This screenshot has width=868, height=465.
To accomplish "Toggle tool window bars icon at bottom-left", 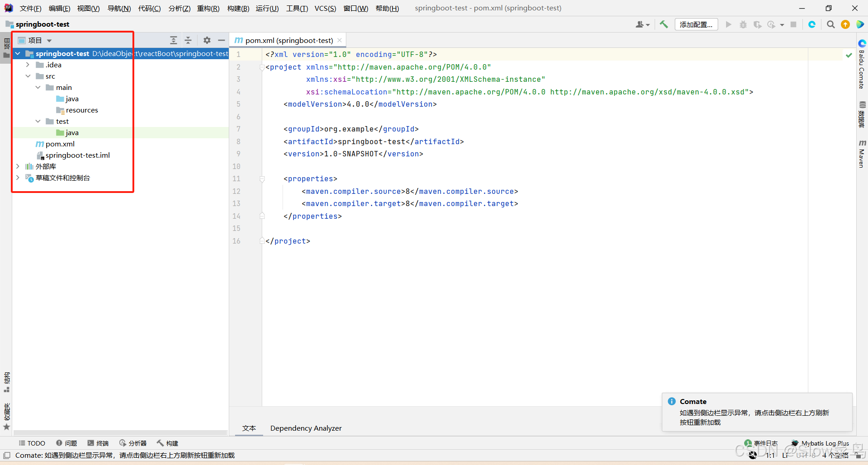I will (7, 456).
